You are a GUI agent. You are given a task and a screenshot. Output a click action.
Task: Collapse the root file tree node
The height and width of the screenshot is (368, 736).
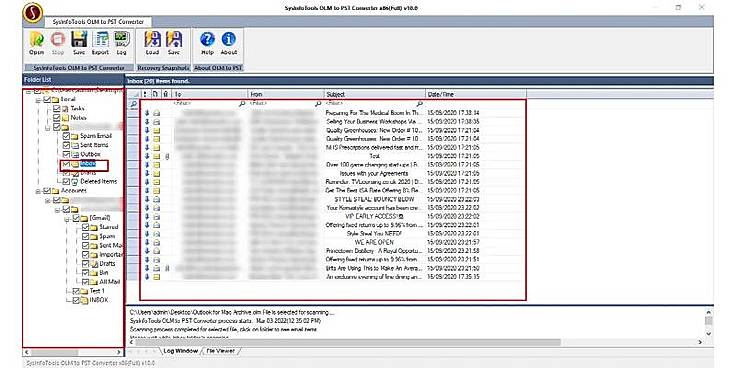pos(29,92)
